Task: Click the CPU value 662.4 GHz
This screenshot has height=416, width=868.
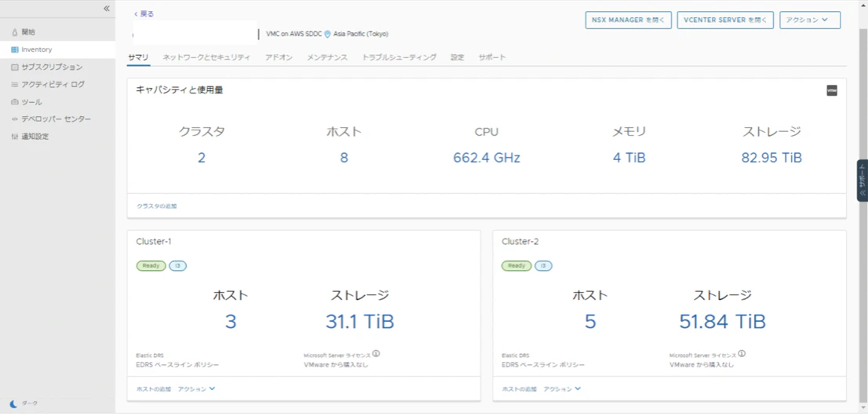Action: (x=487, y=158)
